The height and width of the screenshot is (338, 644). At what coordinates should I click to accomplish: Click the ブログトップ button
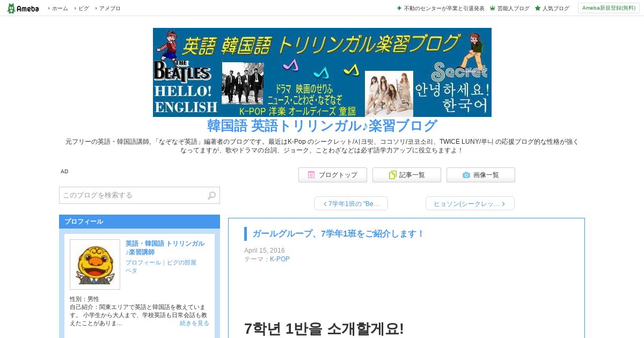[x=333, y=175]
